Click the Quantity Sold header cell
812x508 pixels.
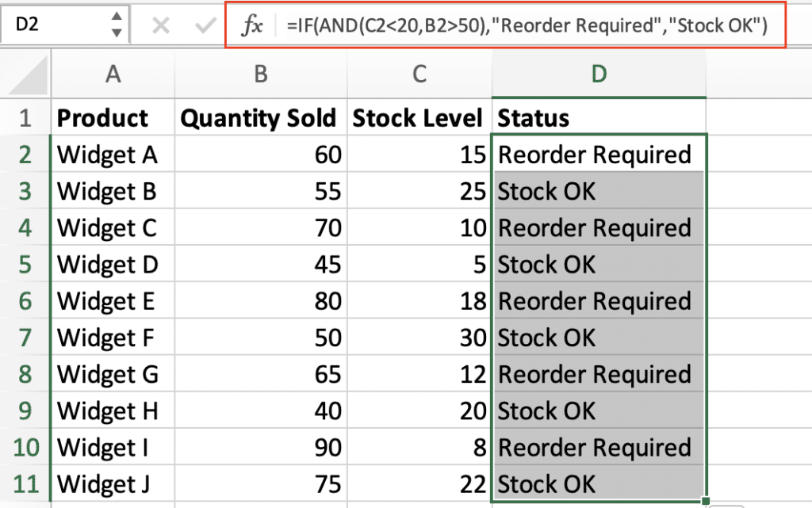pos(261,117)
